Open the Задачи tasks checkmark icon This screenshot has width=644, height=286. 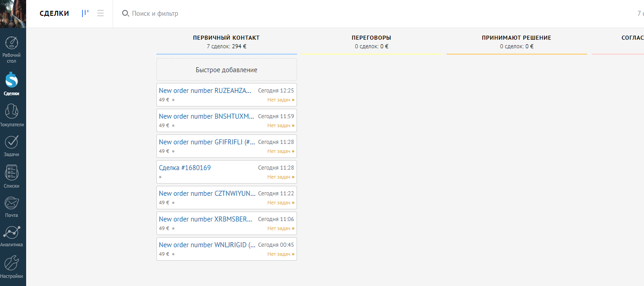(11, 142)
